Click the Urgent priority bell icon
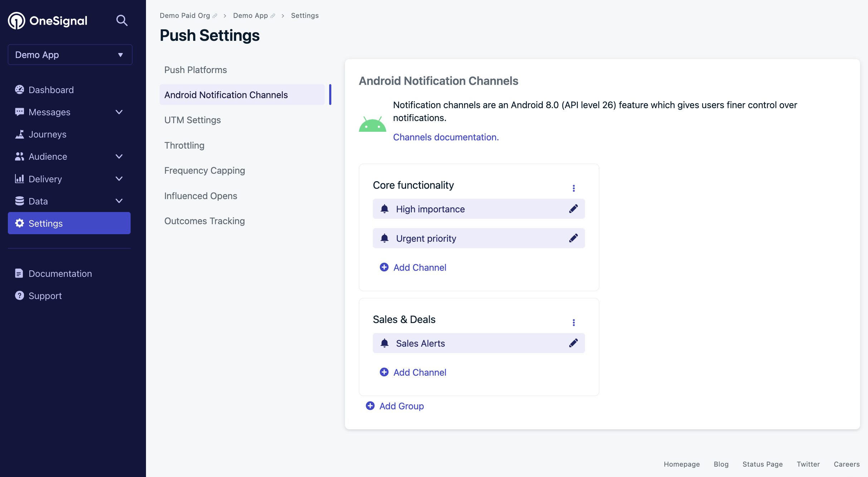This screenshot has height=477, width=868. pos(385,238)
